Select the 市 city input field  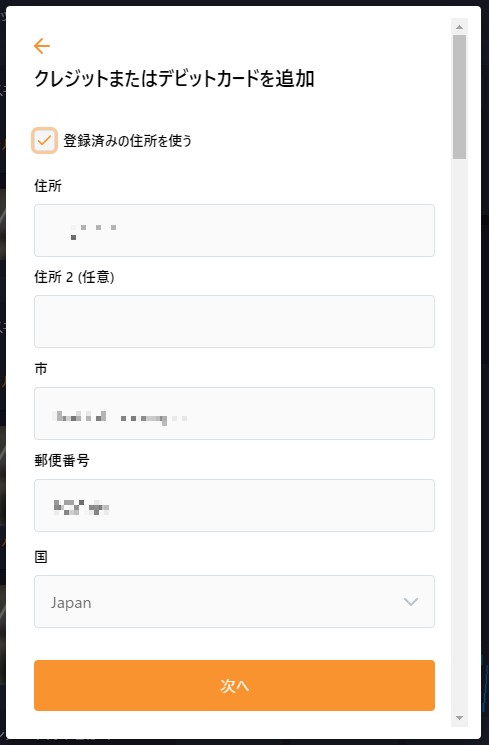(x=234, y=413)
